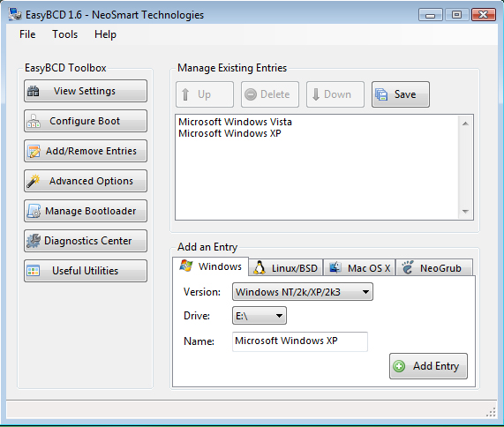Click the Manage Bootloader icon
The height and width of the screenshot is (427, 504).
pos(34,211)
